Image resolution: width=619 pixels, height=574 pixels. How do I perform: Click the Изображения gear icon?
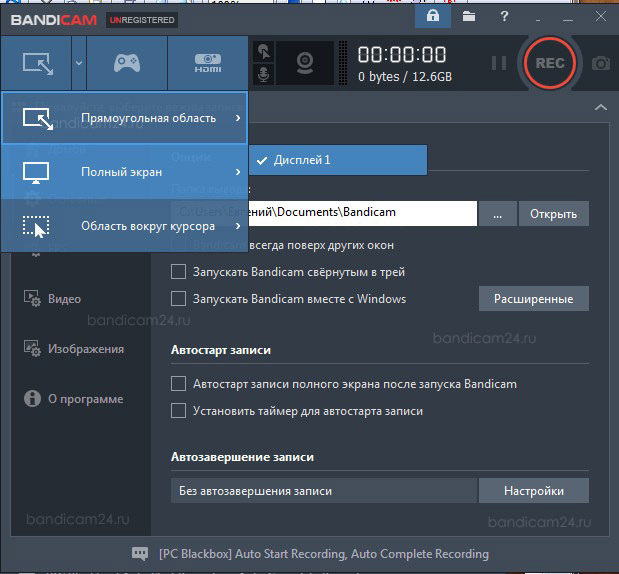(x=32, y=349)
